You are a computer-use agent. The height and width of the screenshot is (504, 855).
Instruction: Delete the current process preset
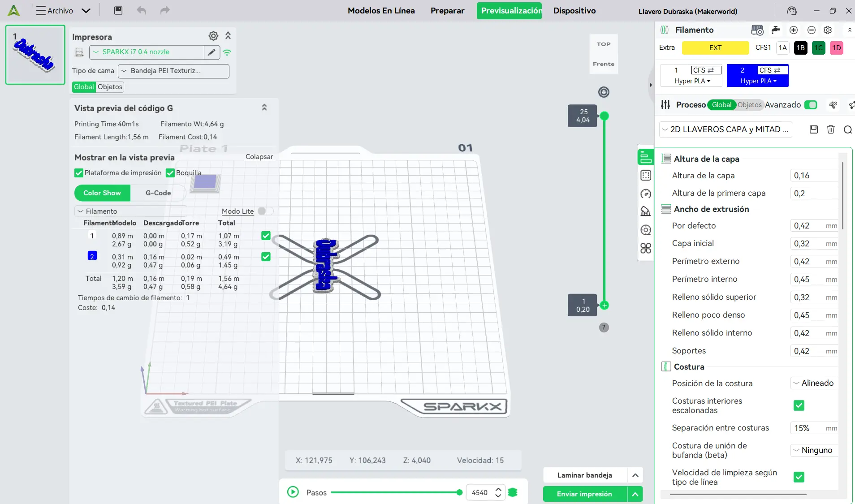click(x=831, y=129)
